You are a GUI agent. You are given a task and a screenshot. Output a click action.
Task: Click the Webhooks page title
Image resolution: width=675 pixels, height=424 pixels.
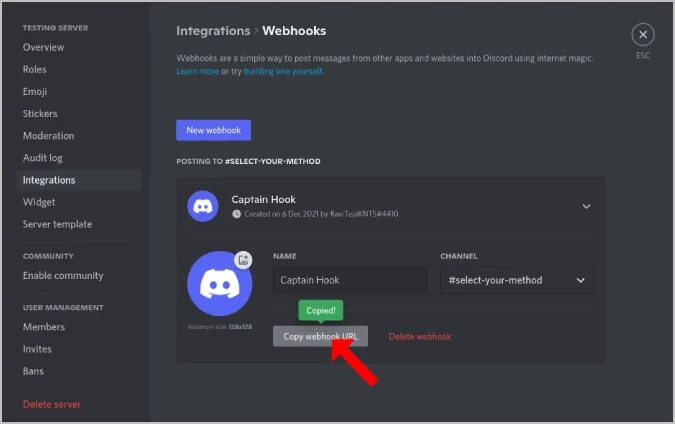point(294,31)
